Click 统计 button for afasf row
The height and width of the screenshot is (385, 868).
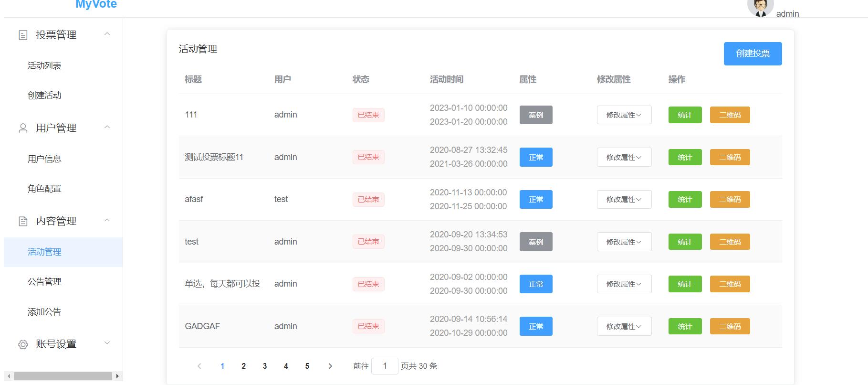click(685, 200)
